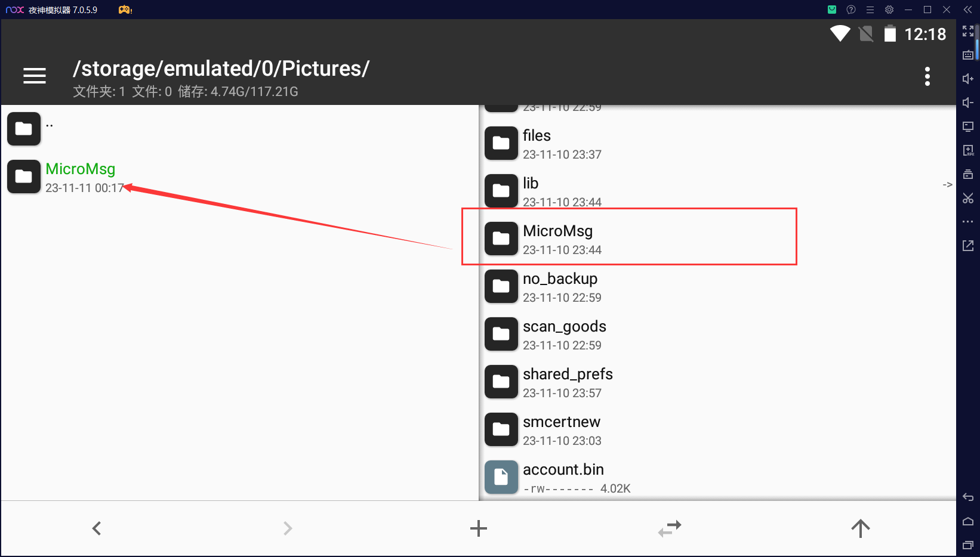980x557 pixels.
Task: Click Nox Android home button in sidebar
Action: tap(968, 521)
